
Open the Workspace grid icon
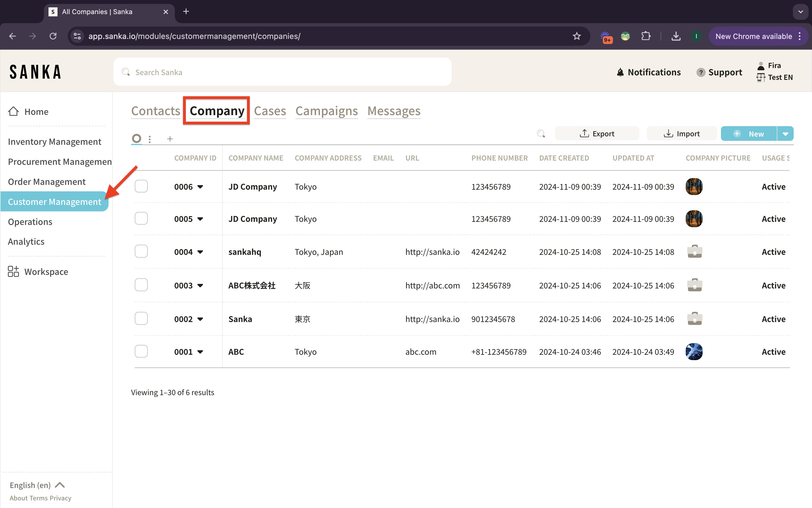coord(14,271)
